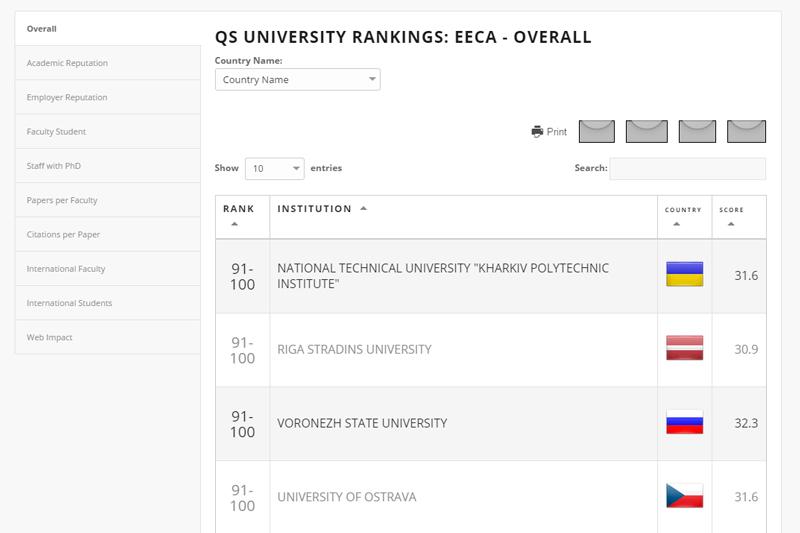
Task: Click the first envelope button after Print
Action: (x=597, y=131)
